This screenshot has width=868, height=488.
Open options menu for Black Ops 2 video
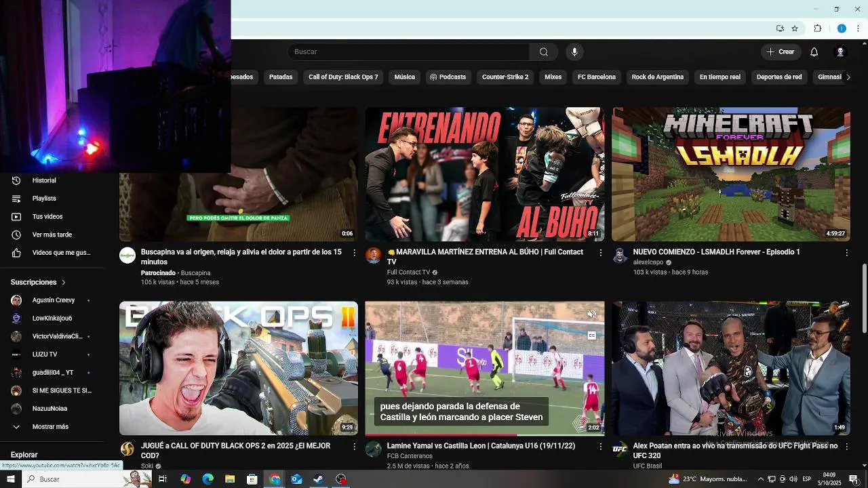pyautogui.click(x=354, y=446)
